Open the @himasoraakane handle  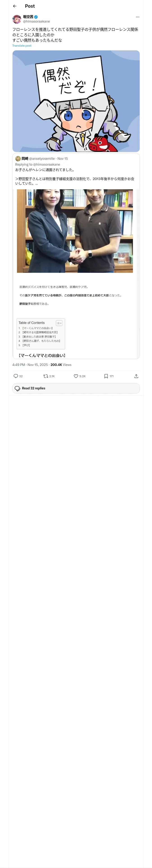(x=36, y=21)
